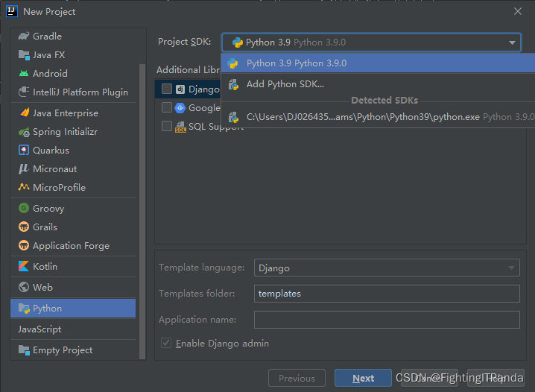The width and height of the screenshot is (535, 392).
Task: Click the Android robot icon
Action: [x=24, y=73]
